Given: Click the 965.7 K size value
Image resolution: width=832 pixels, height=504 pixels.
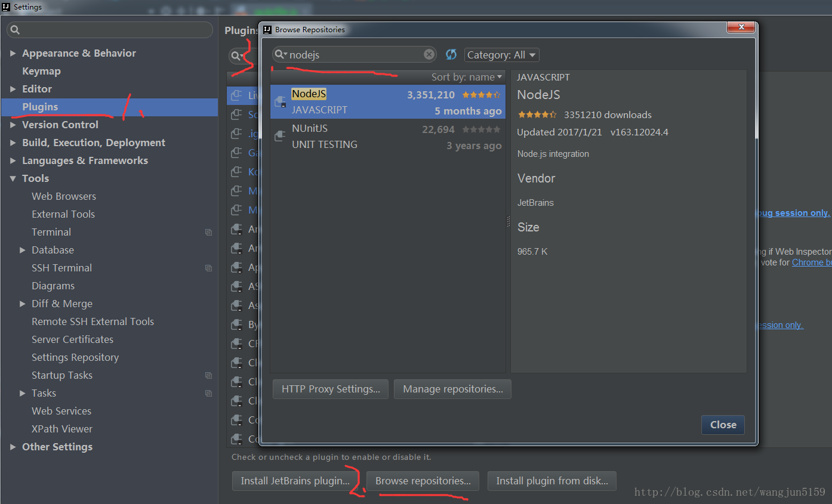Looking at the screenshot, I should coord(532,252).
